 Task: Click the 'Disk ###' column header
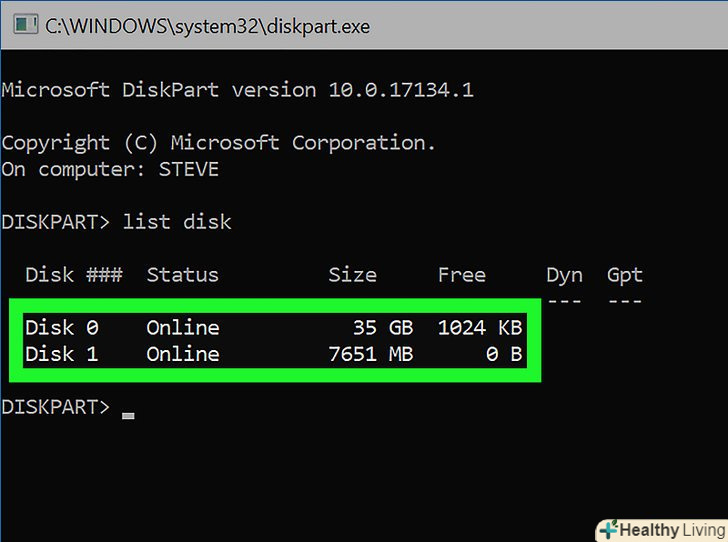(x=74, y=274)
